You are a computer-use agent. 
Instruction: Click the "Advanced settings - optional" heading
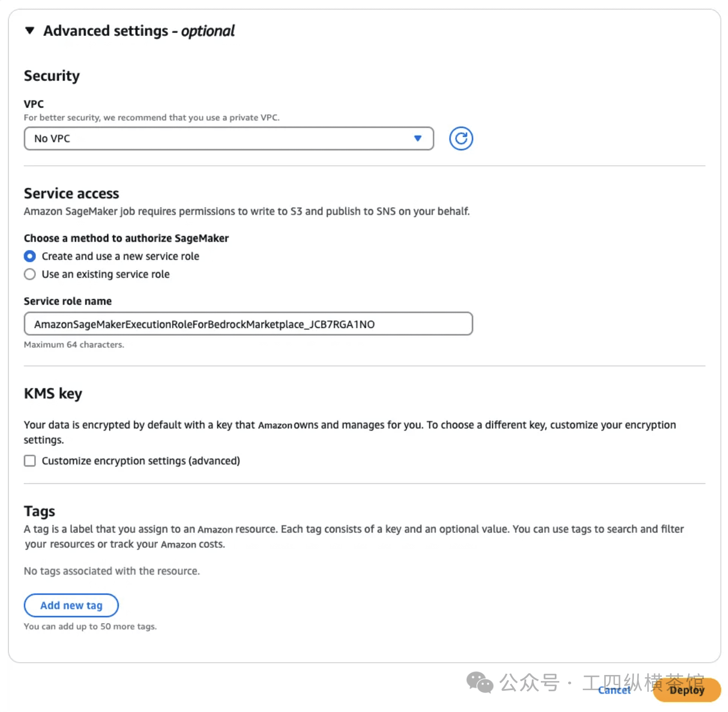[139, 31]
